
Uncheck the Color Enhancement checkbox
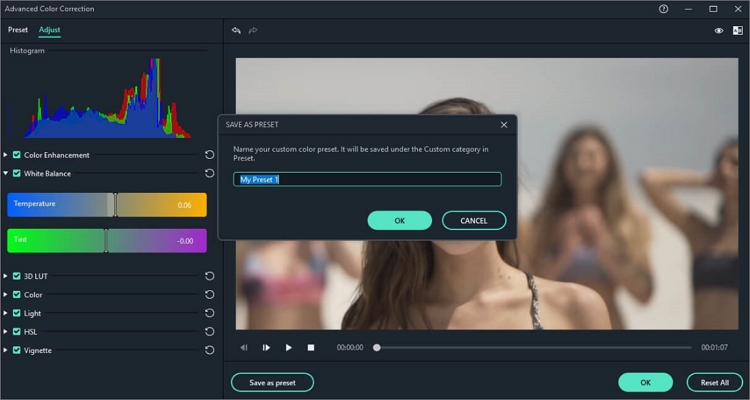[x=17, y=155]
